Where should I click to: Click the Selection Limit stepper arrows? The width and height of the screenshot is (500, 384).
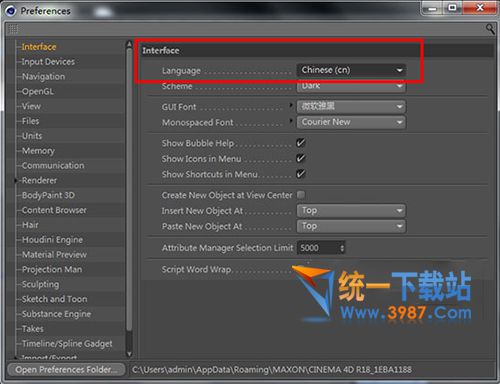click(342, 248)
